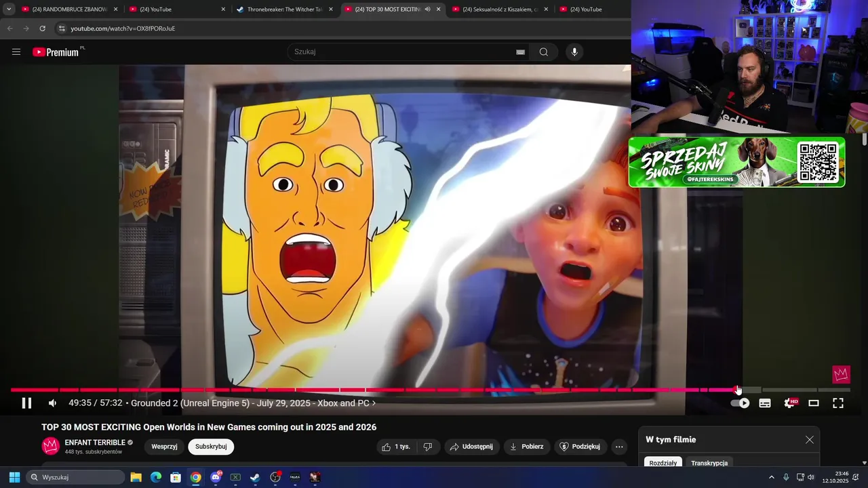The image size is (868, 488).
Task: Click the Wesprzyj join button
Action: (x=164, y=447)
